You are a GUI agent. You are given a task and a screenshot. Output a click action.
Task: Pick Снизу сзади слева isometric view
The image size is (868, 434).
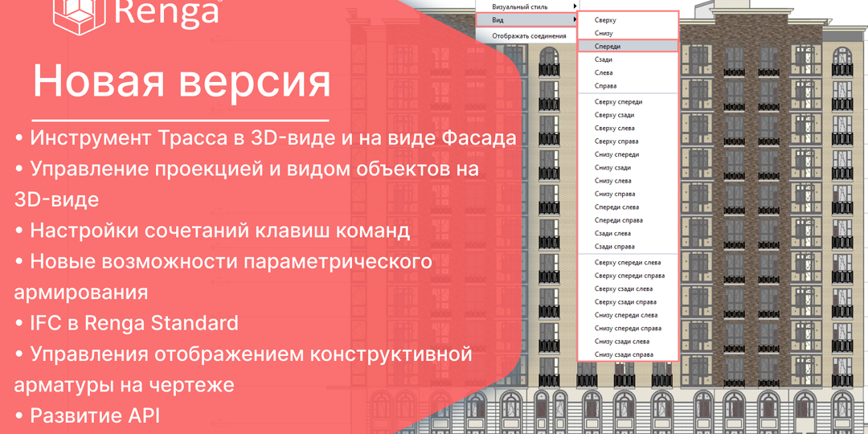pos(628,342)
